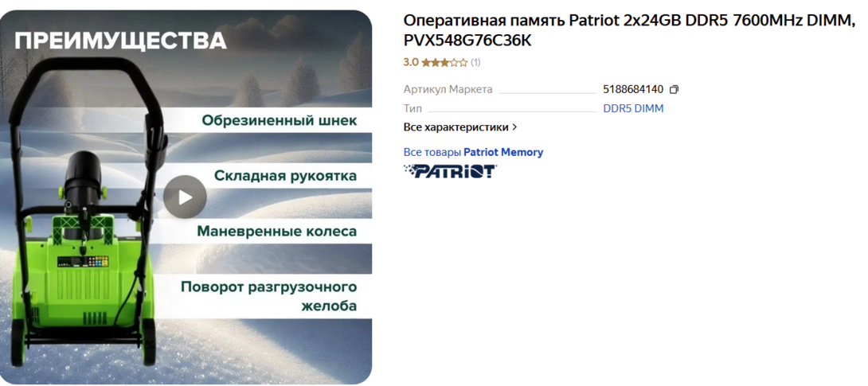This screenshot has height=386, width=868.
Task: Open the review count (1)
Action: (475, 63)
